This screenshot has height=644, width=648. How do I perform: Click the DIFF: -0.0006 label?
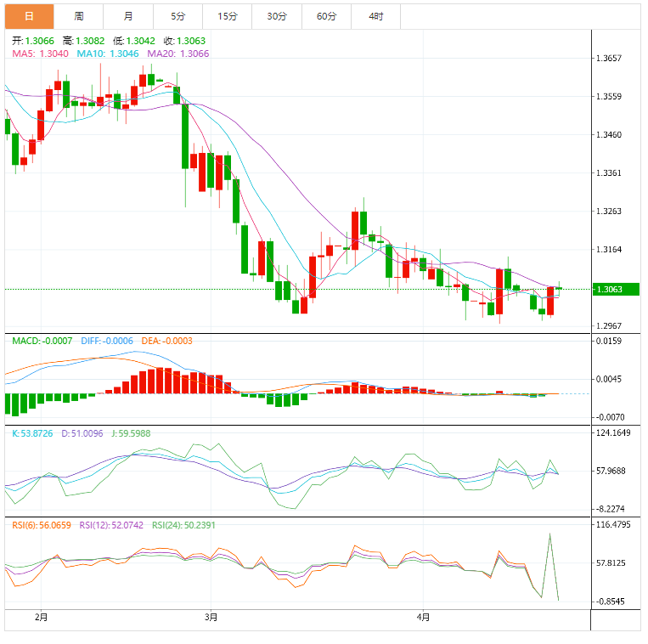coord(107,341)
